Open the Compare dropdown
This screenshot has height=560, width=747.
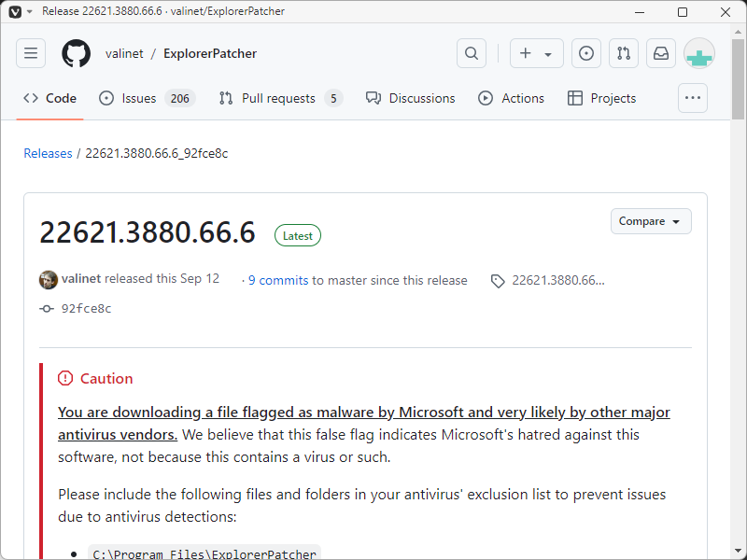pyautogui.click(x=651, y=221)
